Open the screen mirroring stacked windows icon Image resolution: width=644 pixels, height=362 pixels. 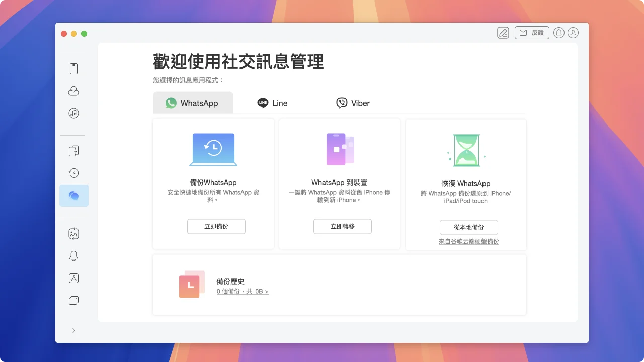click(74, 300)
